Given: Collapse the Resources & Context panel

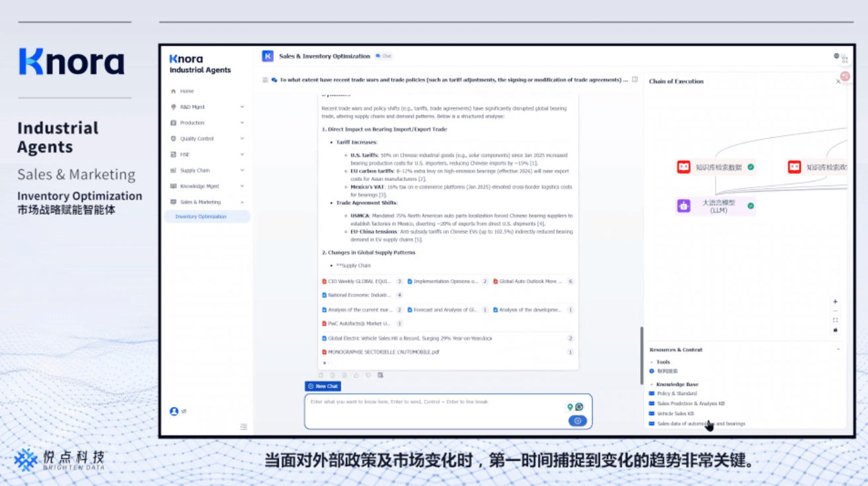Looking at the screenshot, I should click(x=838, y=349).
